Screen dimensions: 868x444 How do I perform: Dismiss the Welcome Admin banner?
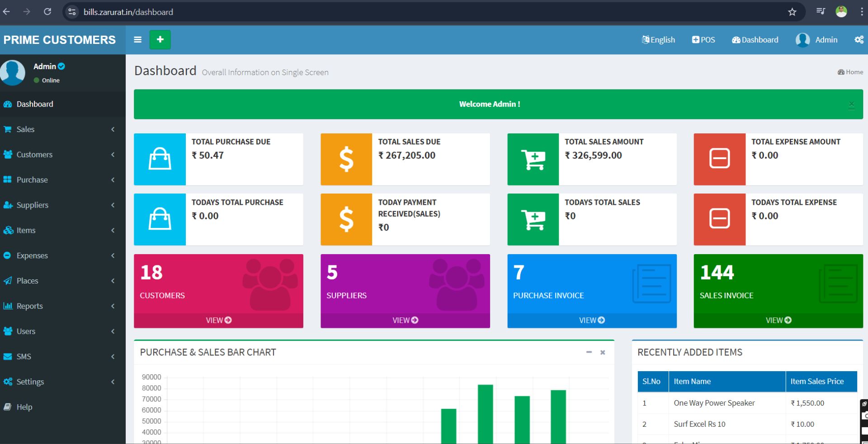click(851, 105)
